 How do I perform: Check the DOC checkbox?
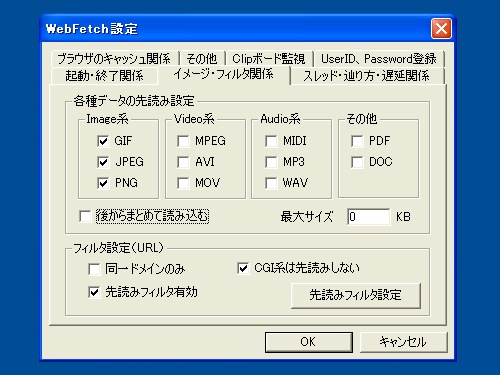tap(357, 162)
